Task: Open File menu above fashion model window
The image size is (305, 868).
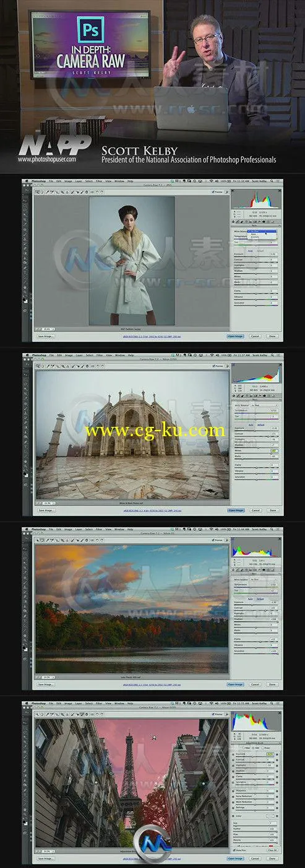Action: (51, 181)
